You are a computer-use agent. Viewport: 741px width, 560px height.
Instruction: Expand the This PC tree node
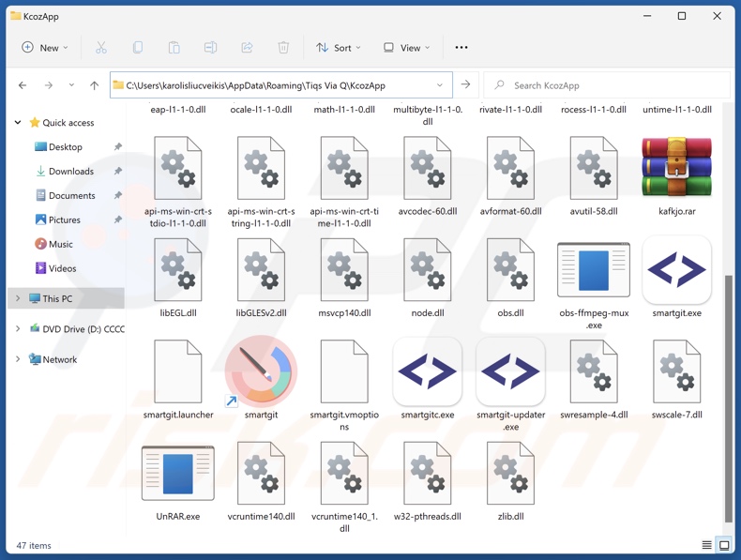[18, 299]
